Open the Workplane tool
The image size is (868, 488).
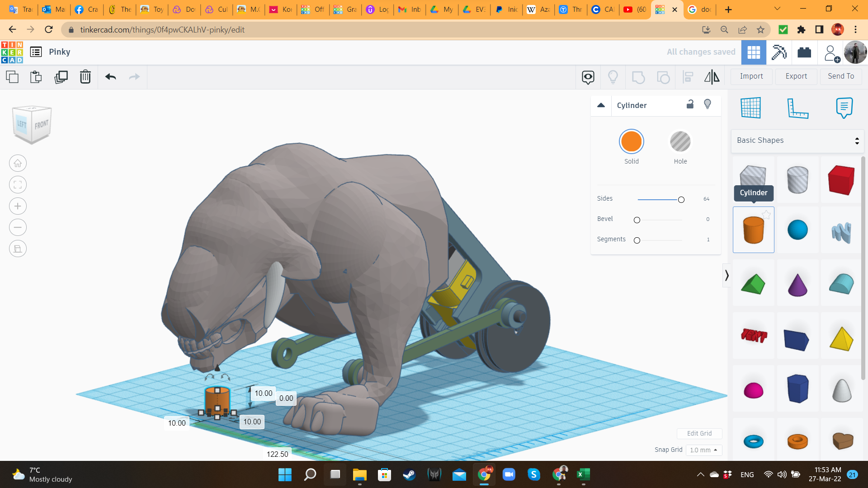(750, 108)
